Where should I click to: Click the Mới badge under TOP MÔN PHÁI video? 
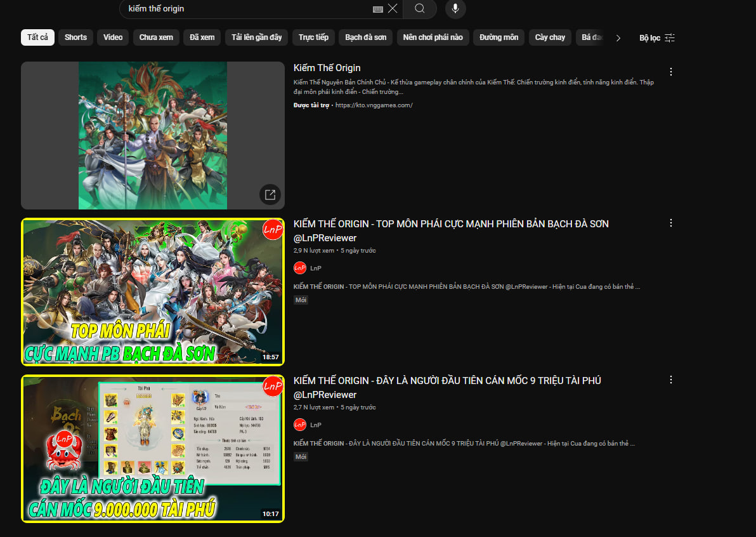301,300
